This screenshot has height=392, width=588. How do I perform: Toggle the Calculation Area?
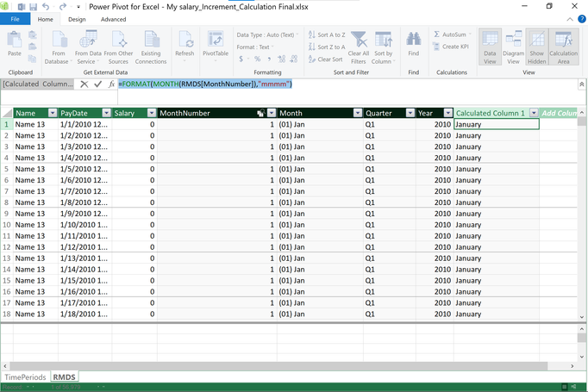tap(564, 47)
